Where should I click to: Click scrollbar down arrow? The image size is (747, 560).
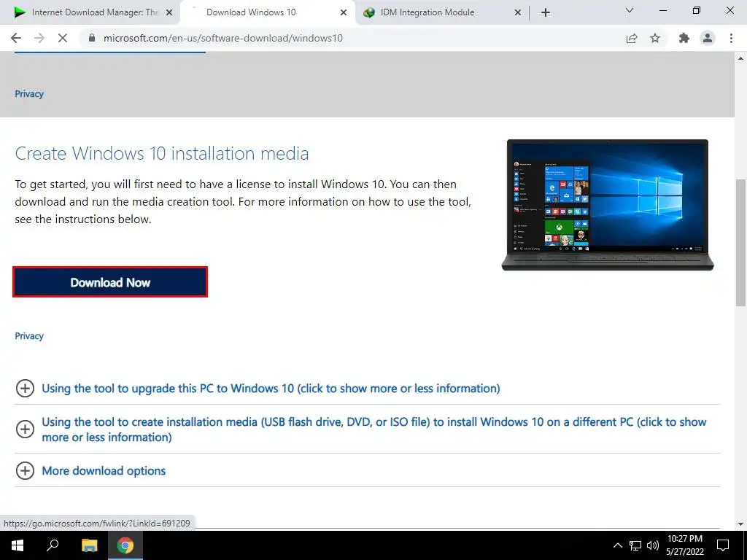(x=740, y=524)
